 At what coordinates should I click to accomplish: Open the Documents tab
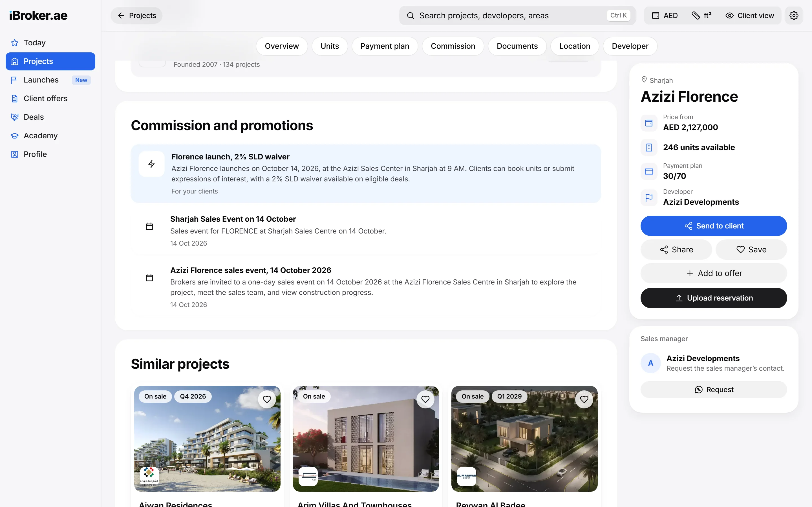point(517,46)
